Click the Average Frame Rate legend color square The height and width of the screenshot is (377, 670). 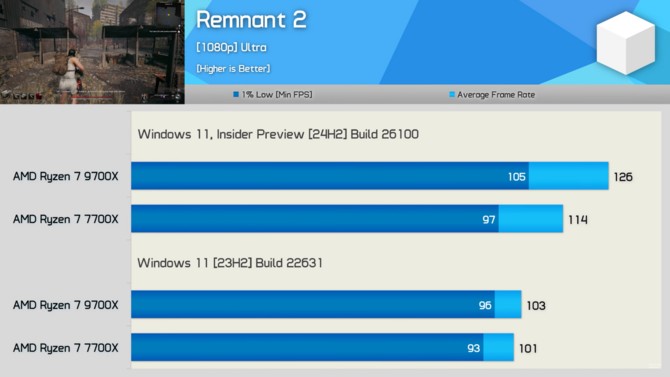(452, 94)
